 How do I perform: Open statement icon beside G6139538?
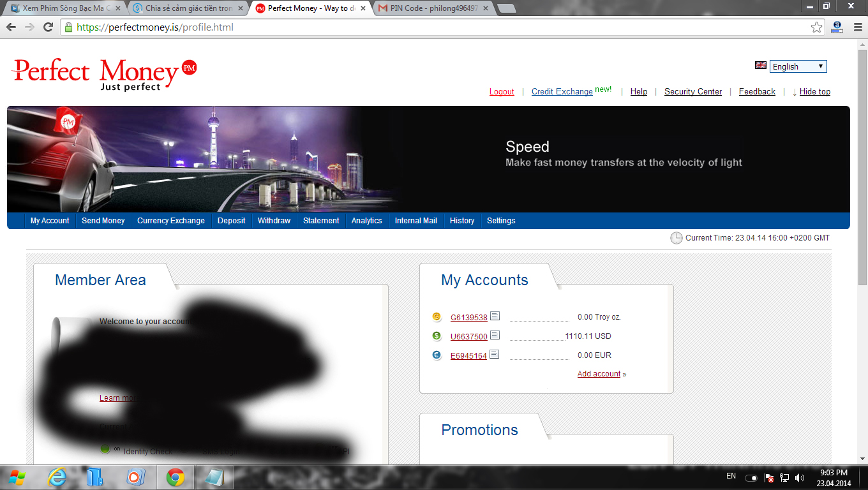coord(495,316)
